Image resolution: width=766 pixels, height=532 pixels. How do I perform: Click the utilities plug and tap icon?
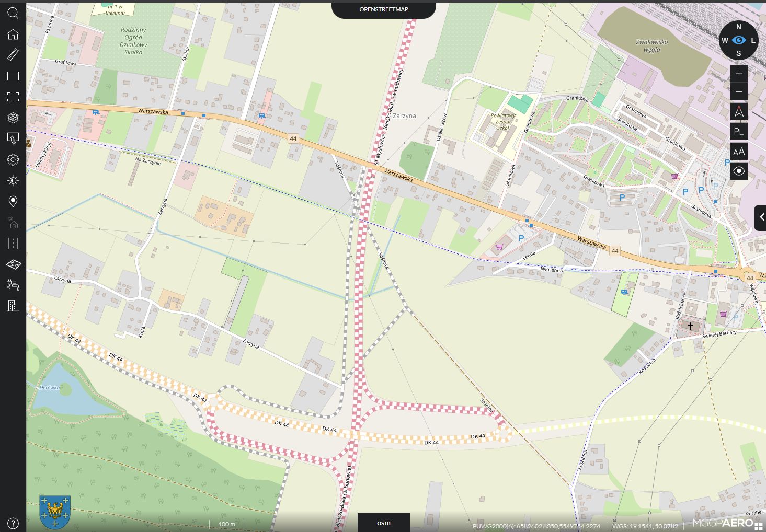[13, 285]
